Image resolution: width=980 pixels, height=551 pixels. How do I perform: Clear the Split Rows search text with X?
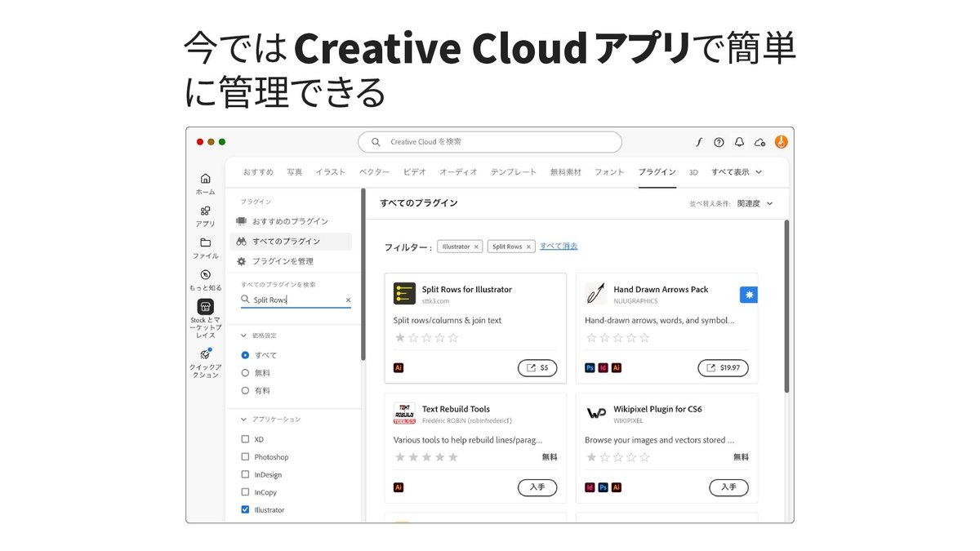pyautogui.click(x=348, y=300)
